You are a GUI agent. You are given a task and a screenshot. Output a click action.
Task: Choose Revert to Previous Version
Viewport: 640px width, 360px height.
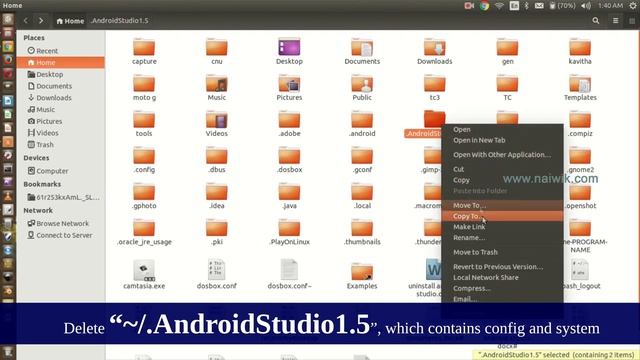tap(502, 267)
